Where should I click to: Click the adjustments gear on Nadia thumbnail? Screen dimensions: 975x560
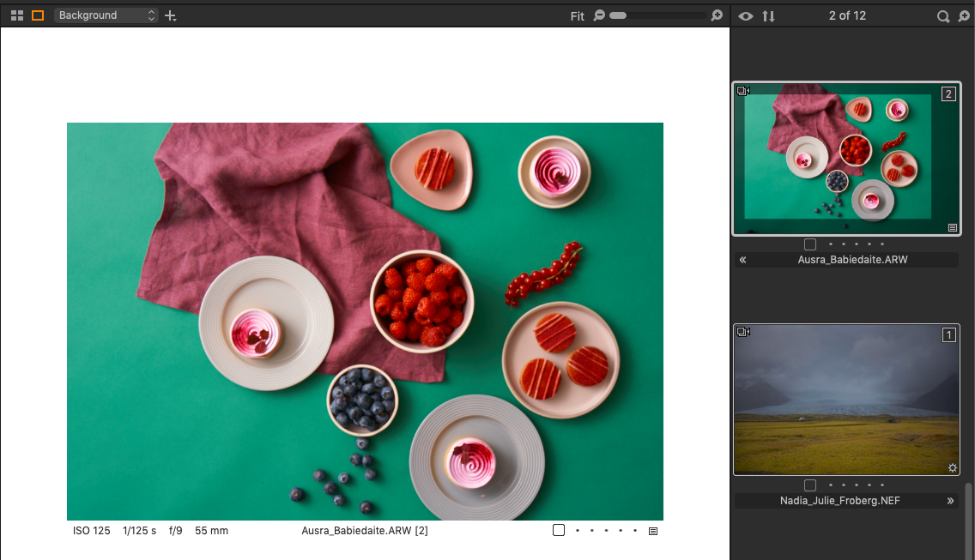click(x=952, y=468)
